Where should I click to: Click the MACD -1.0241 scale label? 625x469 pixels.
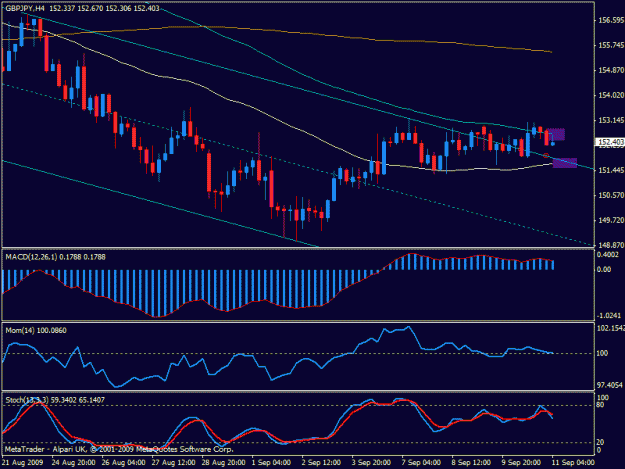pos(609,316)
